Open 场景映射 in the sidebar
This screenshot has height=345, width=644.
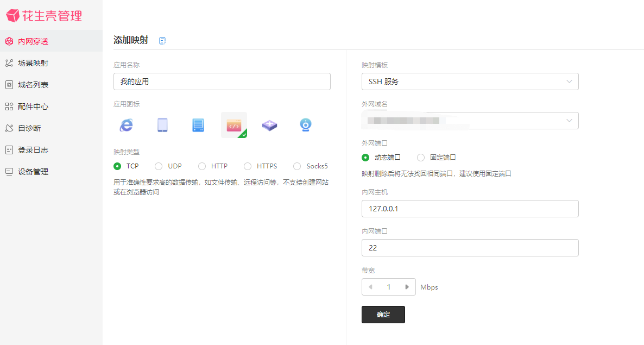tap(33, 63)
